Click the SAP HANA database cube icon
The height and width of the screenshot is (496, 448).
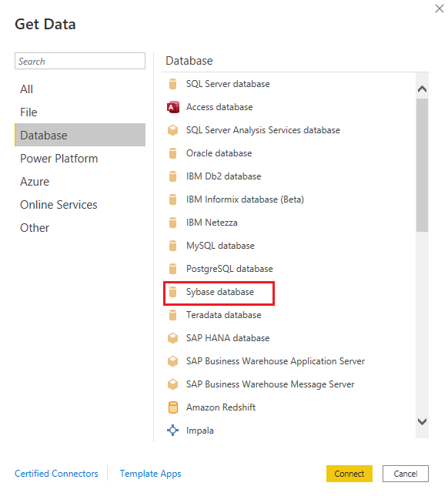tap(172, 338)
